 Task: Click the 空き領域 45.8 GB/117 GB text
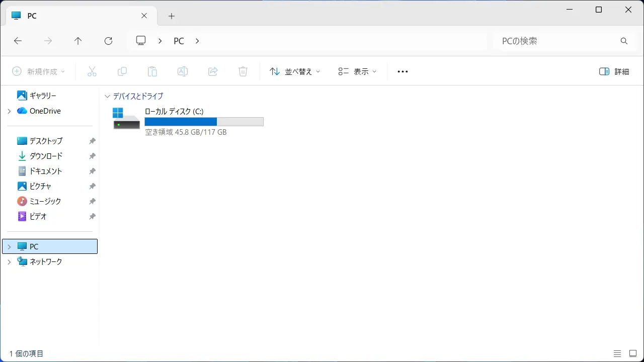(186, 132)
